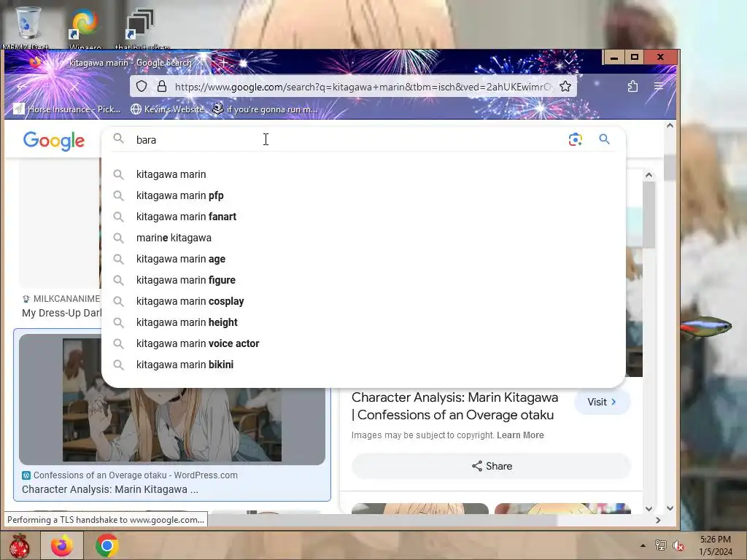Click the Firefox taskbar icon

click(63, 545)
